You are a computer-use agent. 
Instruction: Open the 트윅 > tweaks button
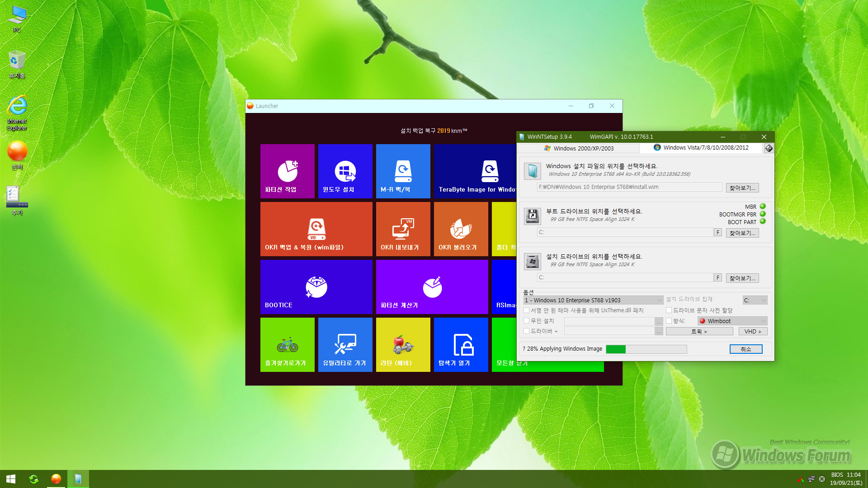[x=699, y=331]
